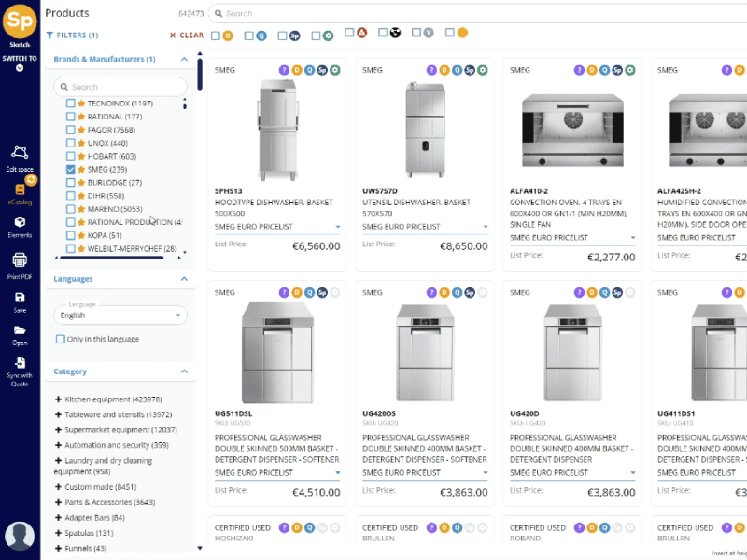Clear all filters with Clear button

pyautogui.click(x=186, y=35)
